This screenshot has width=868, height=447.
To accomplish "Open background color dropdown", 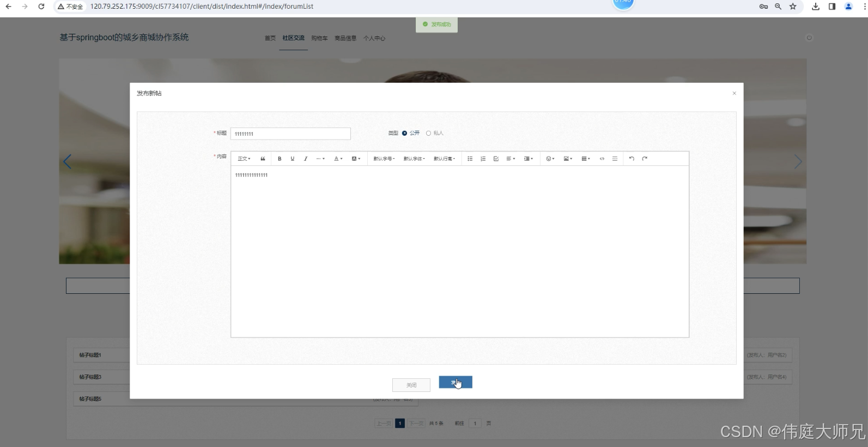I will tap(356, 159).
